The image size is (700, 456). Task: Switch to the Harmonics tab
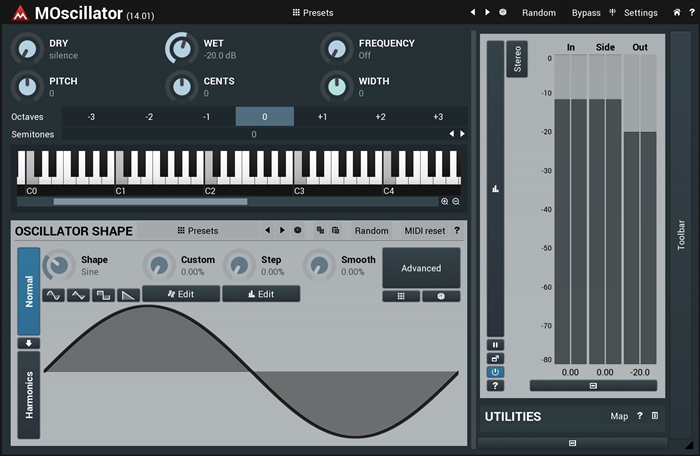[29, 395]
